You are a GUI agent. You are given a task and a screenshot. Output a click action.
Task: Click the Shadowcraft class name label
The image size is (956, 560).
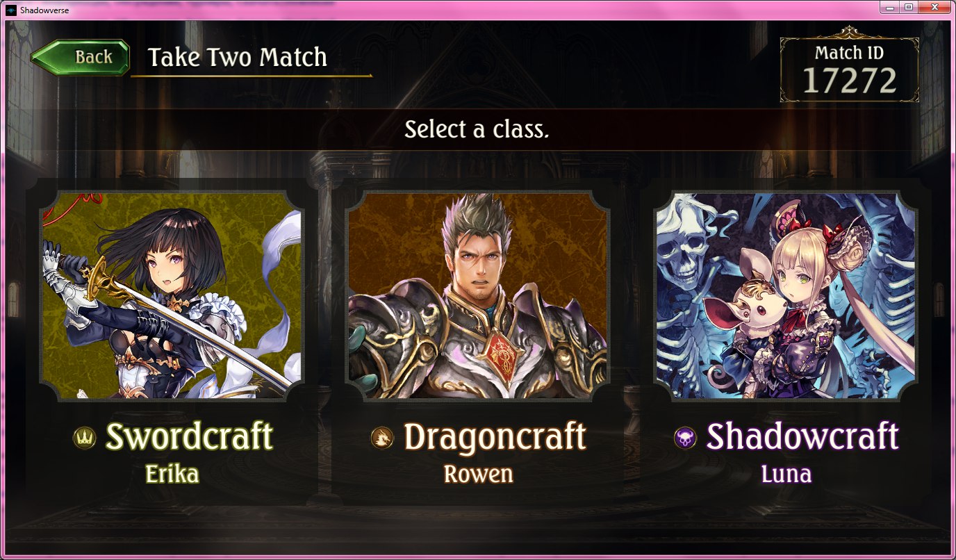(x=802, y=437)
